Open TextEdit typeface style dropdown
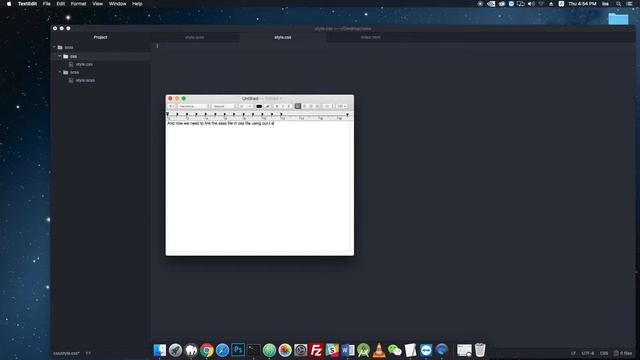The height and width of the screenshot is (360, 640). tap(223, 106)
